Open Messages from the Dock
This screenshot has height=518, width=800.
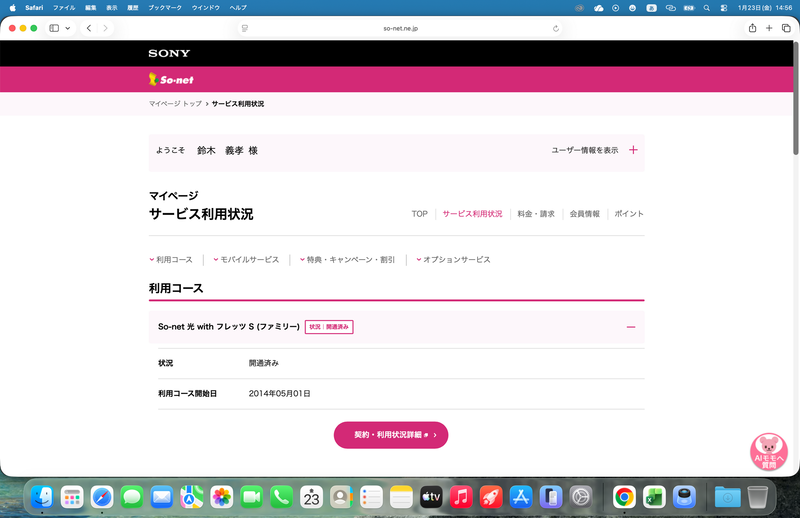coord(132,497)
